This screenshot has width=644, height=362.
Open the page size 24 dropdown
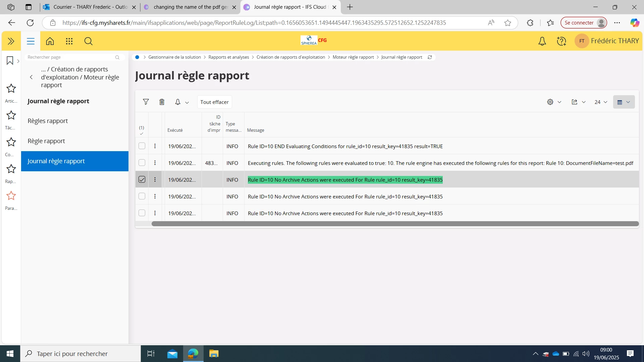[601, 102]
